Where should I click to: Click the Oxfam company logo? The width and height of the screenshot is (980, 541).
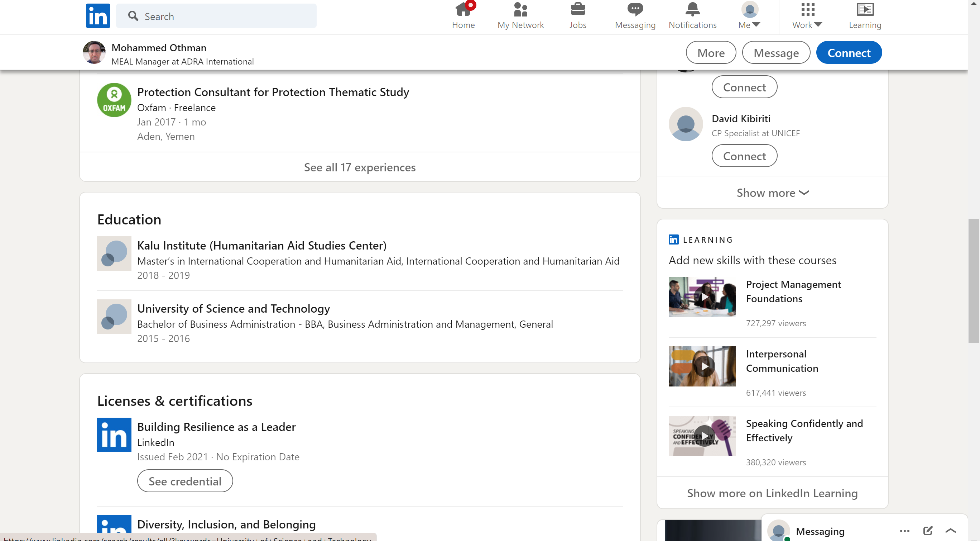(x=114, y=100)
